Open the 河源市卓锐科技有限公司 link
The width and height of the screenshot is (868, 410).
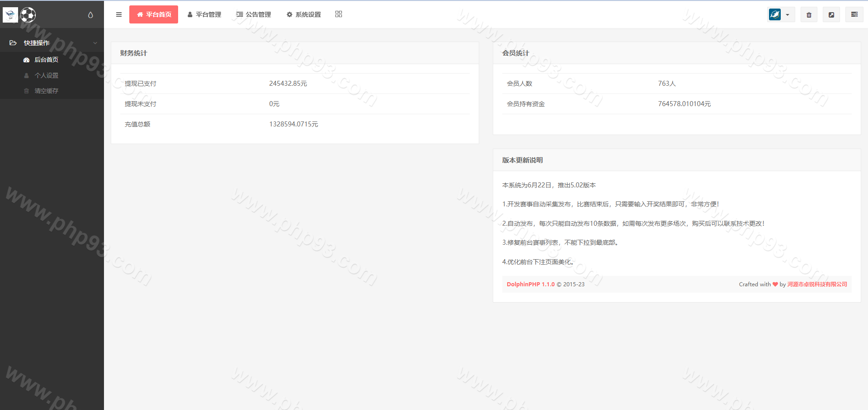[x=817, y=284]
